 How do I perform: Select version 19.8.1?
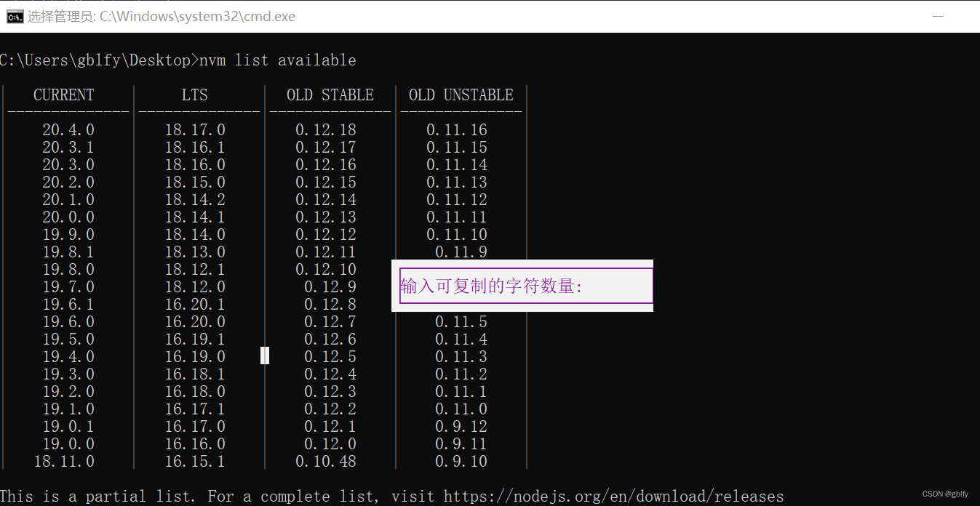68,252
